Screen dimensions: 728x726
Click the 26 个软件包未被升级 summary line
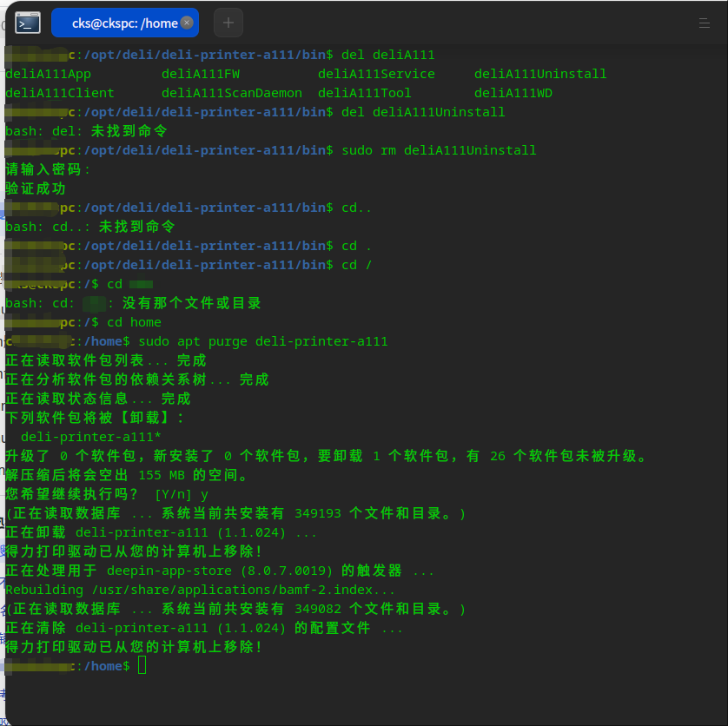(326, 456)
